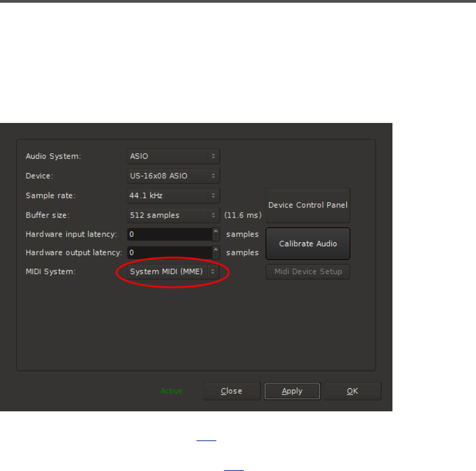Click the Apply button
The width and height of the screenshot is (476, 471).
(292, 391)
